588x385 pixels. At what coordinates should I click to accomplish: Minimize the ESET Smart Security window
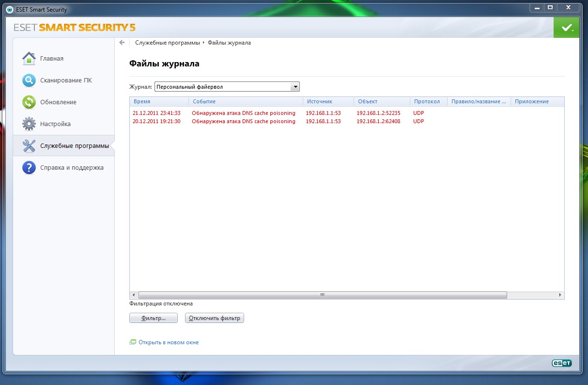(536, 7)
